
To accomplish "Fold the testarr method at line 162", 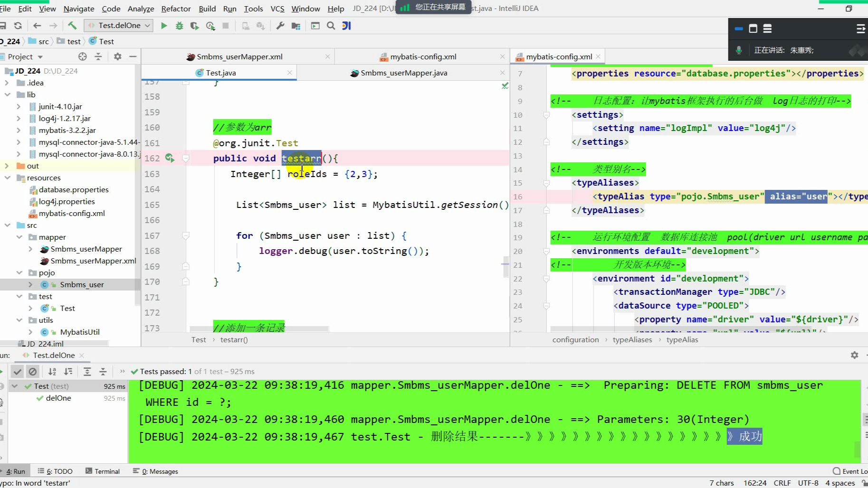I will pos(186,158).
